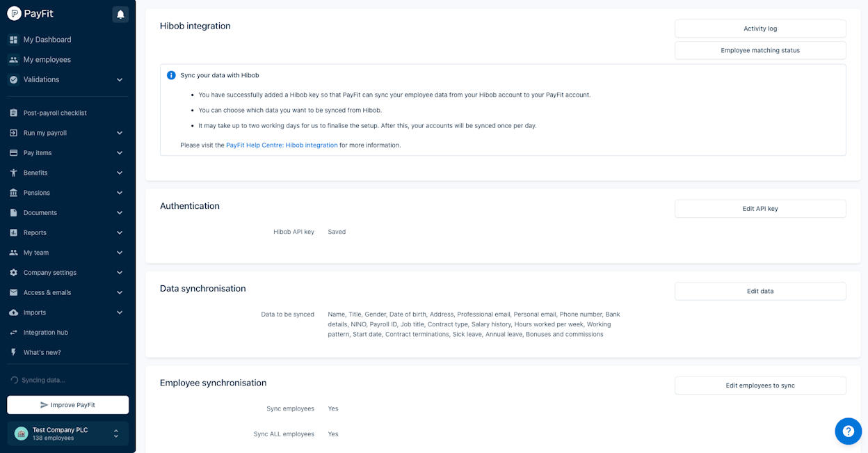This screenshot has height=453, width=868.
Task: Click the Test Company PLC avatar
Action: pos(21,434)
